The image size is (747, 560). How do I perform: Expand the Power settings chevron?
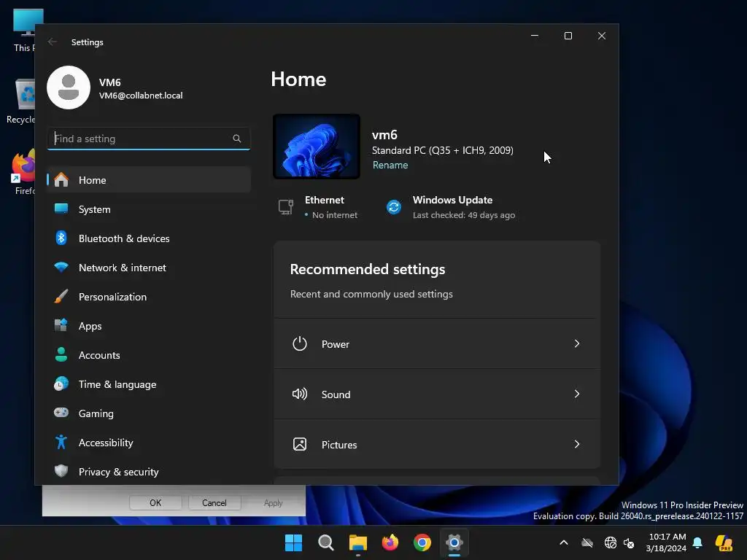[577, 344]
